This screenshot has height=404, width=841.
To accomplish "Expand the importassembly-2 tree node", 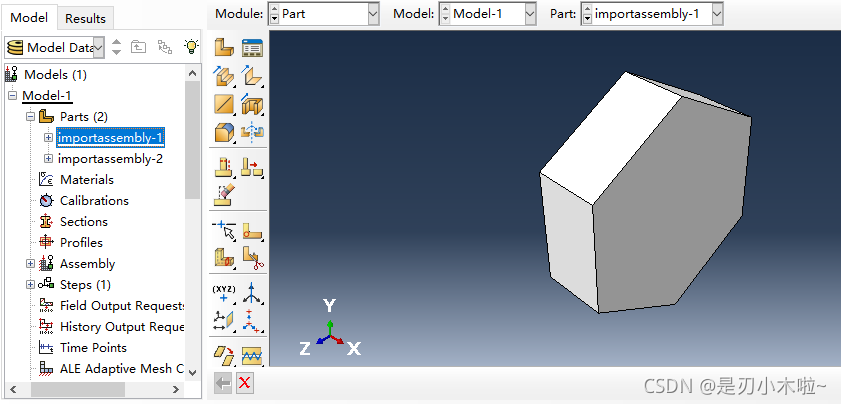I will point(48,159).
